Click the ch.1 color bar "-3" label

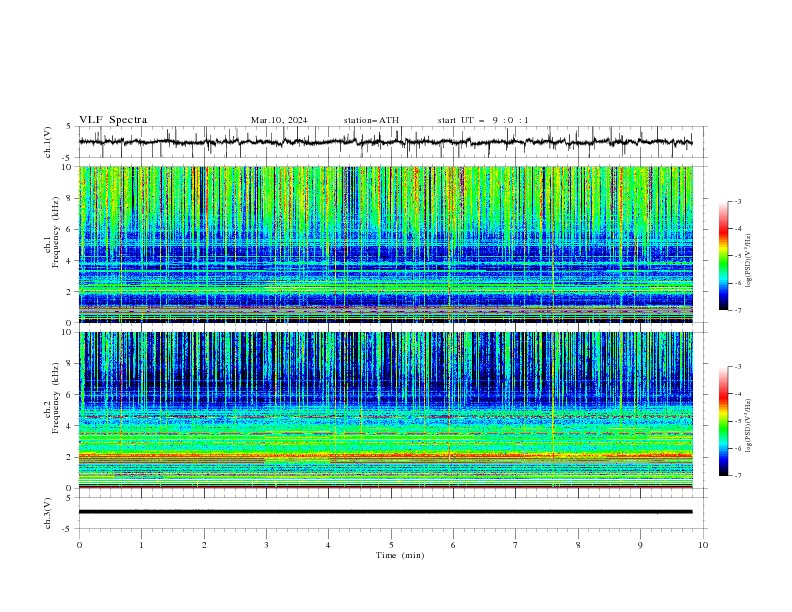737,201
